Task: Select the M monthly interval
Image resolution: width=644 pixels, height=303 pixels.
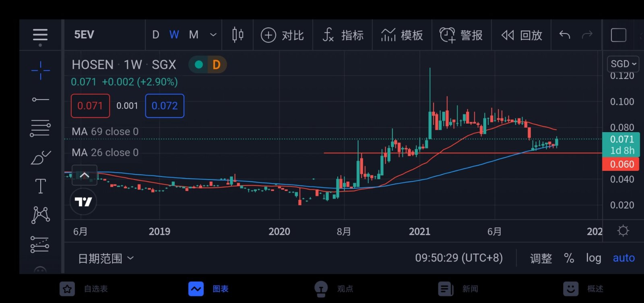Action: (x=194, y=35)
